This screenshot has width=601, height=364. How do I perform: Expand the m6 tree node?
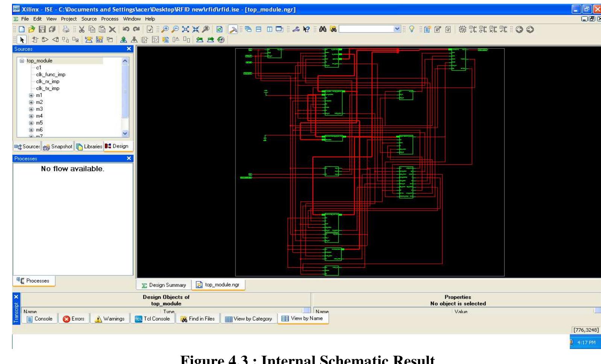click(x=31, y=130)
